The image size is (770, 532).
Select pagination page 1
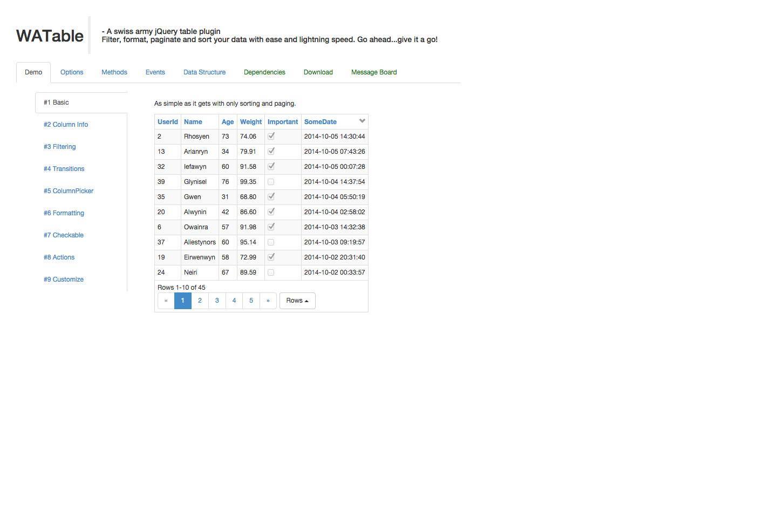183,301
